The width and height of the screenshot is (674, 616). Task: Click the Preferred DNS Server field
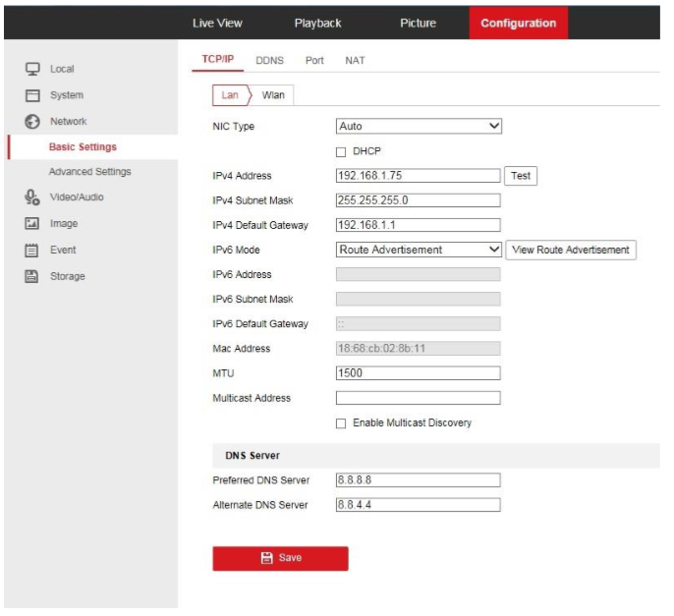click(418, 480)
